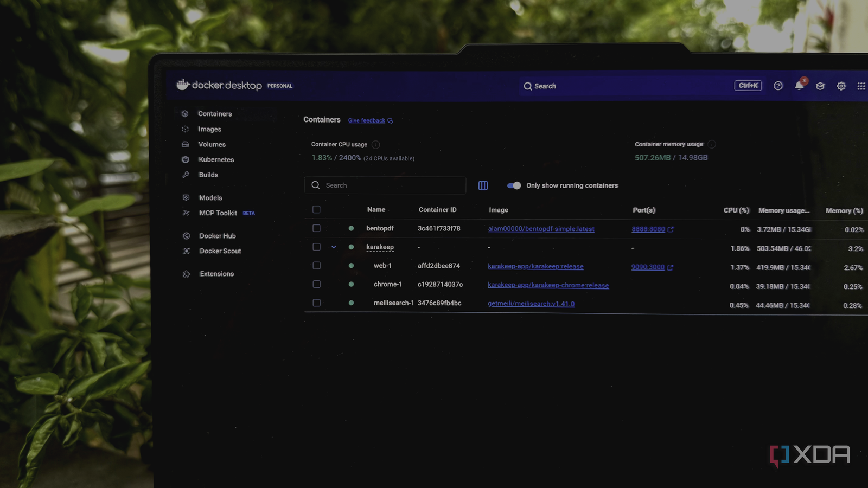
Task: Go to Volumes in the sidebar
Action: tap(212, 144)
